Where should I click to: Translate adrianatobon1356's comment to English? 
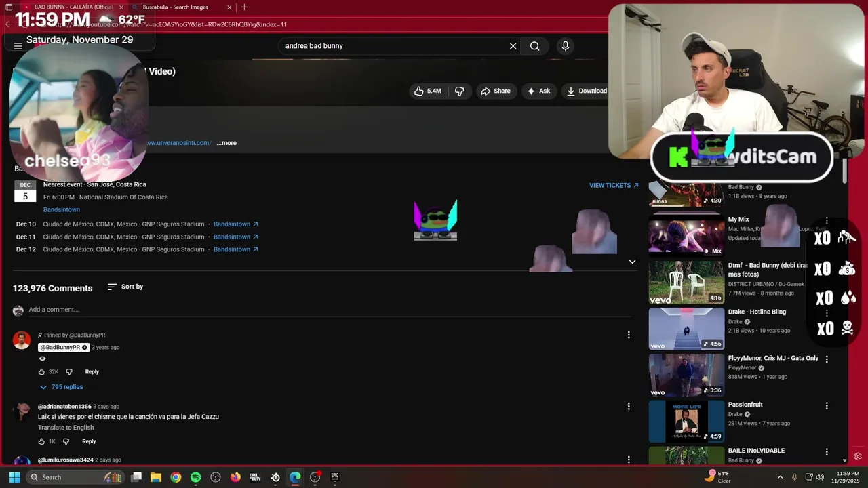pos(66,428)
